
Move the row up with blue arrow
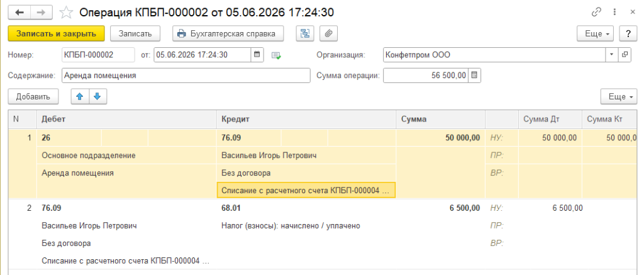[x=80, y=97]
